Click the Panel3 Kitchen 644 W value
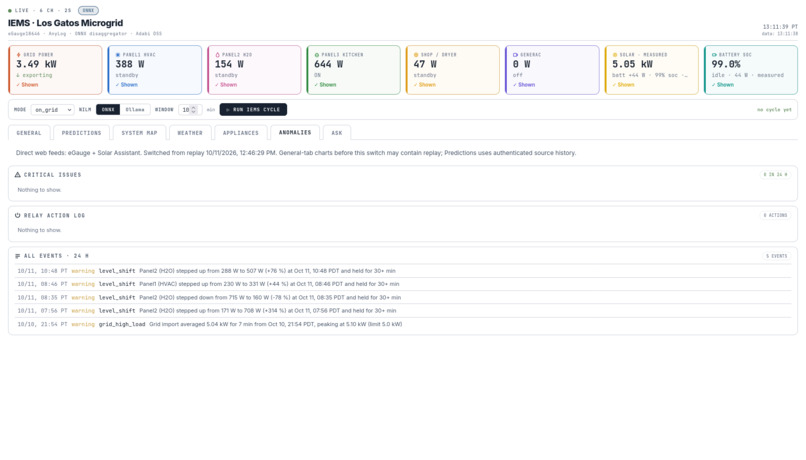Image resolution: width=806 pixels, height=460 pixels. 328,64
